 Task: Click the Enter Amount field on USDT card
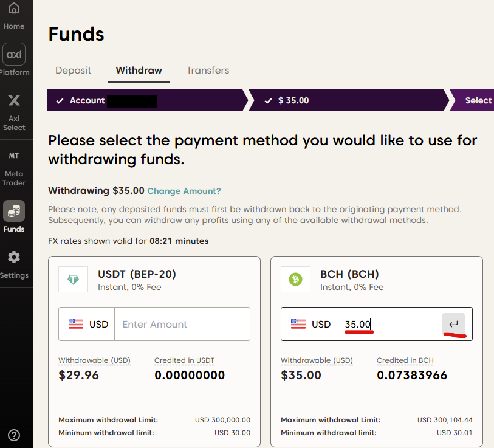coord(182,324)
